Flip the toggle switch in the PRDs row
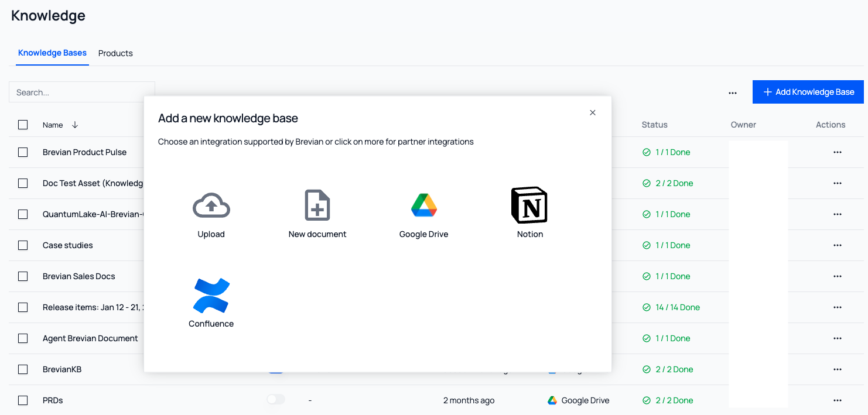Image resolution: width=868 pixels, height=415 pixels. 275,399
